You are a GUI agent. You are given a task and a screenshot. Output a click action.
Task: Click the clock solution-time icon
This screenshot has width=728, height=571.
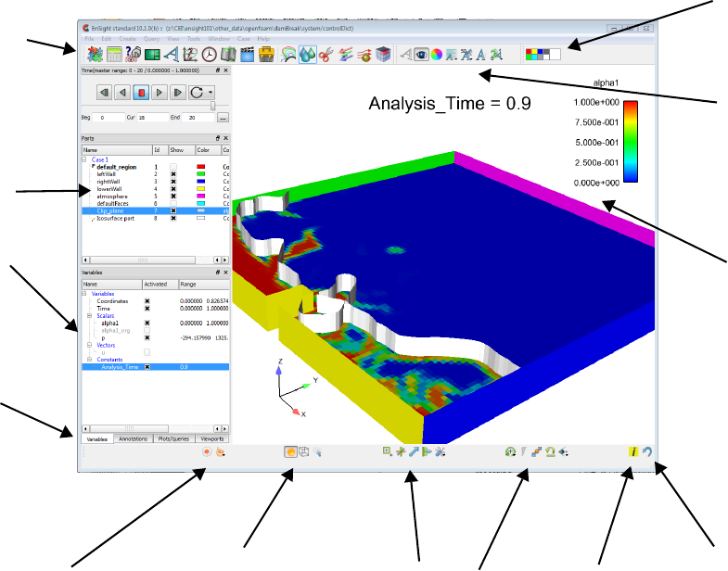point(209,55)
